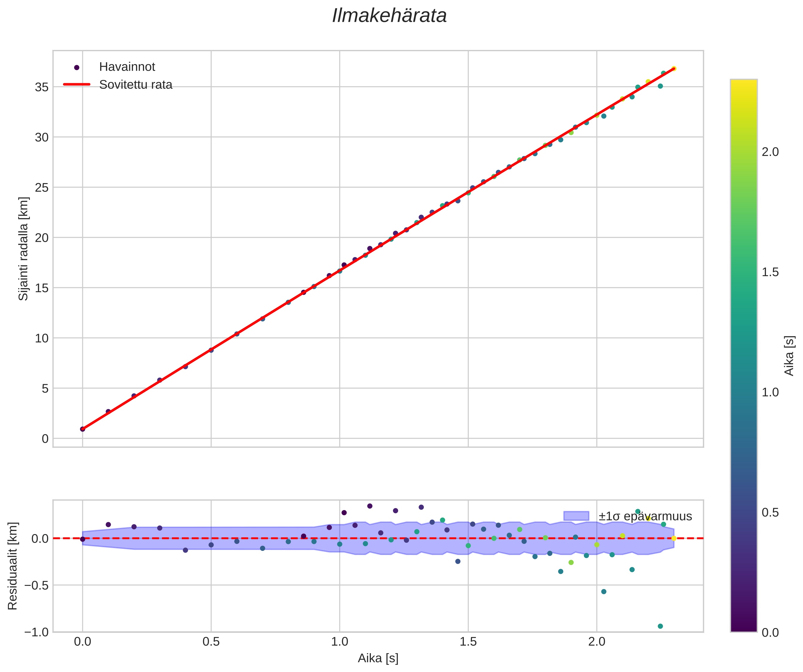
Task: Click the residual outlier near -0.6
Action: (x=604, y=592)
